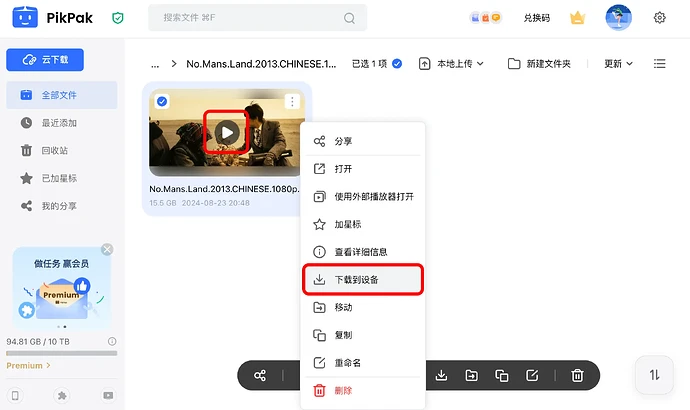
Task: Open settings gear icon
Action: point(659,18)
